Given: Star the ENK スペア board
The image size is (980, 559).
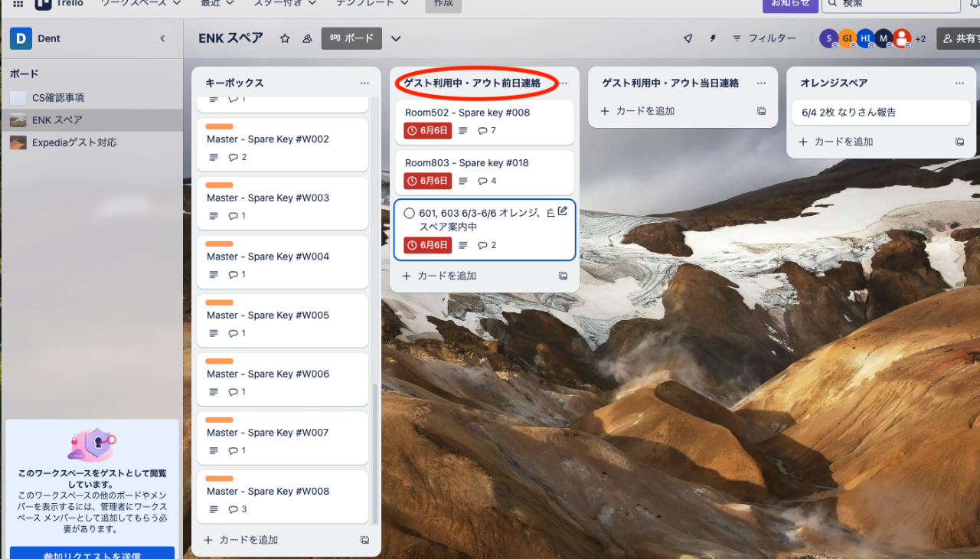Looking at the screenshot, I should coord(285,38).
